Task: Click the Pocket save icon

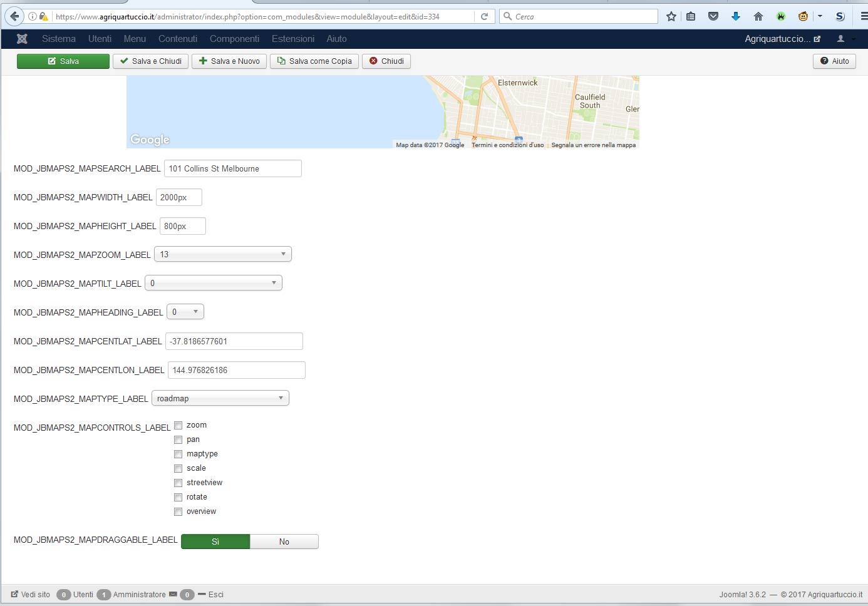Action: 713,16
